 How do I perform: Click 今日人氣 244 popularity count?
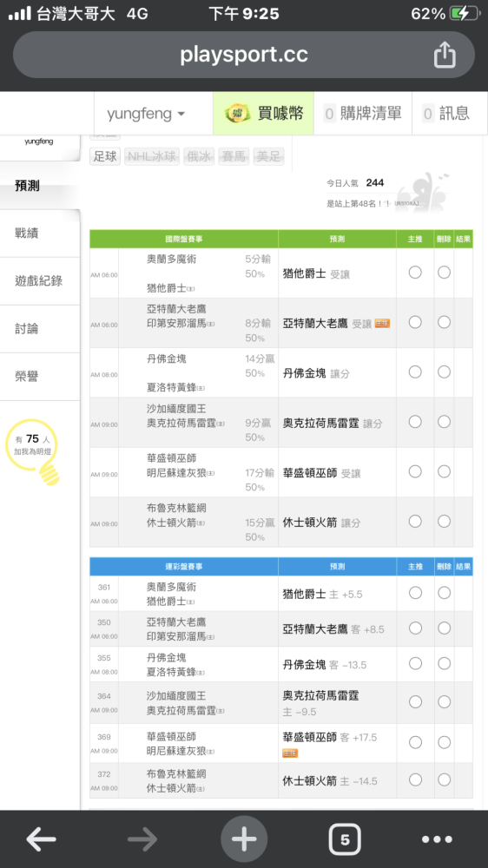pyautogui.click(x=355, y=182)
